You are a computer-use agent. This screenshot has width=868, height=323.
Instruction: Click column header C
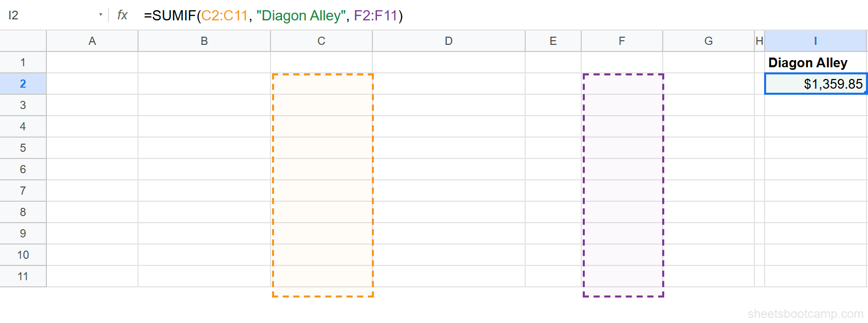[x=321, y=41]
